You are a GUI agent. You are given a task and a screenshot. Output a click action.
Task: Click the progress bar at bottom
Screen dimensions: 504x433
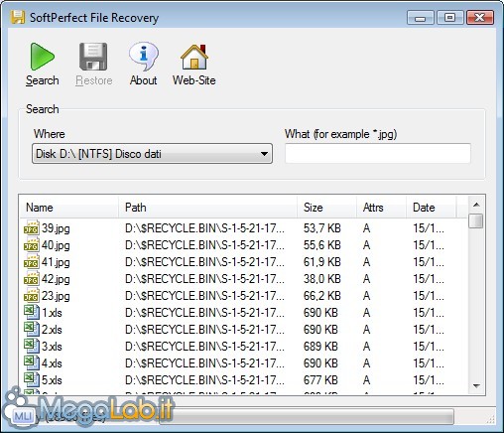point(307,416)
